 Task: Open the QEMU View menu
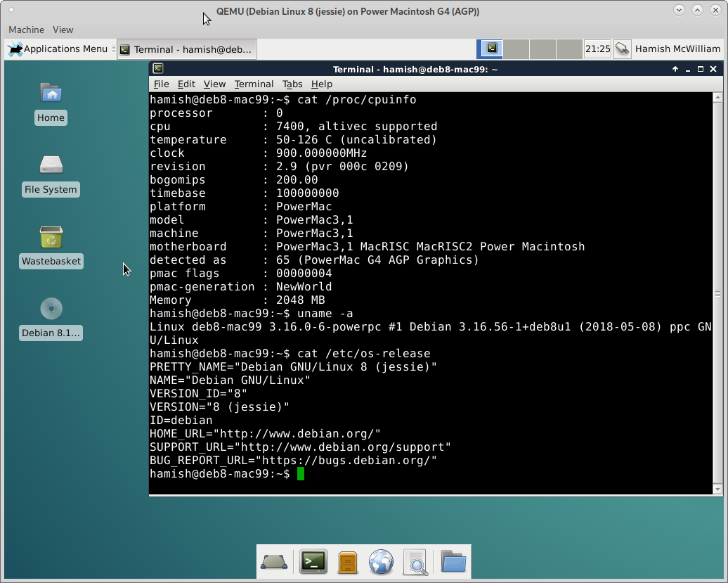tap(63, 30)
